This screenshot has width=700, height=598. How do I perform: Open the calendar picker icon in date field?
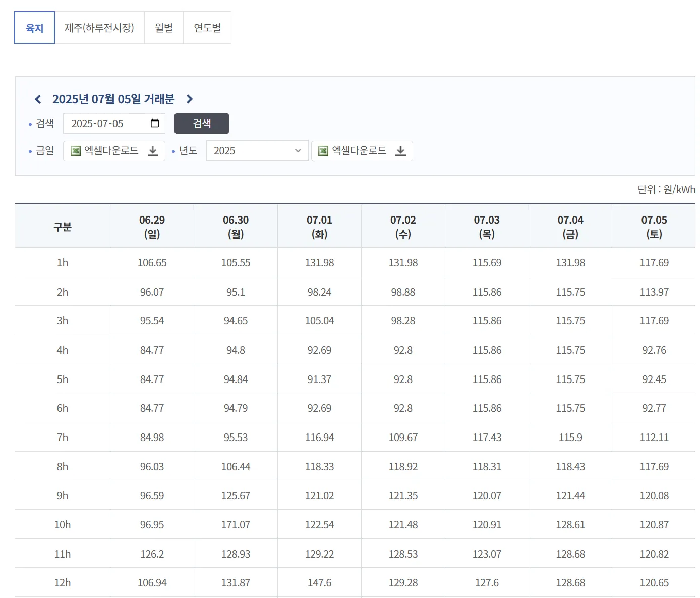pyautogui.click(x=155, y=123)
